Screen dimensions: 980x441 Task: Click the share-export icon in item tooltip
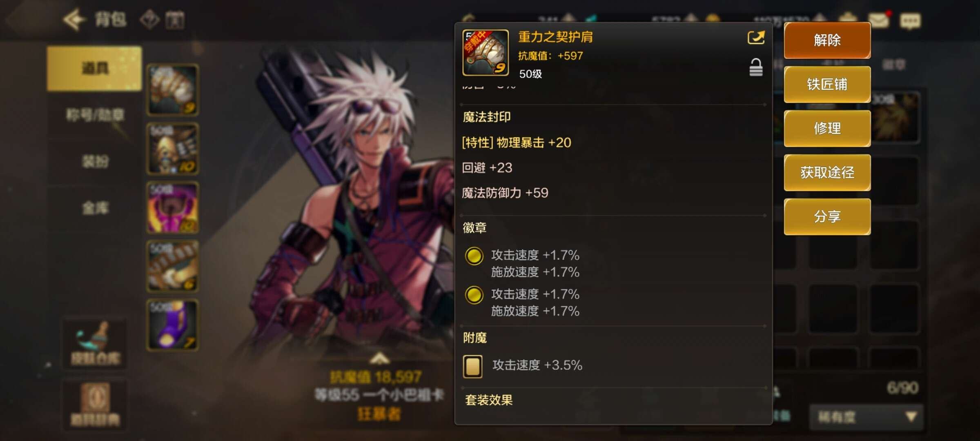tap(756, 38)
